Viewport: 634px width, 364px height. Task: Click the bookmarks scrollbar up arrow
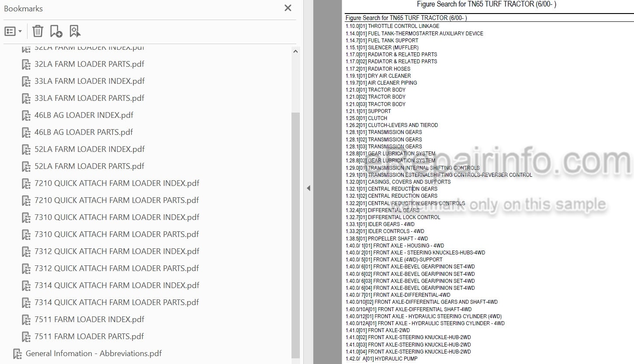tap(296, 52)
